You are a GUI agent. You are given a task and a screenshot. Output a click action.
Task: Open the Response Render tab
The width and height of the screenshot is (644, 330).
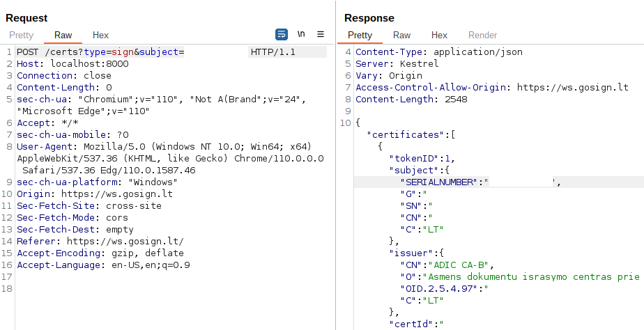tap(482, 36)
